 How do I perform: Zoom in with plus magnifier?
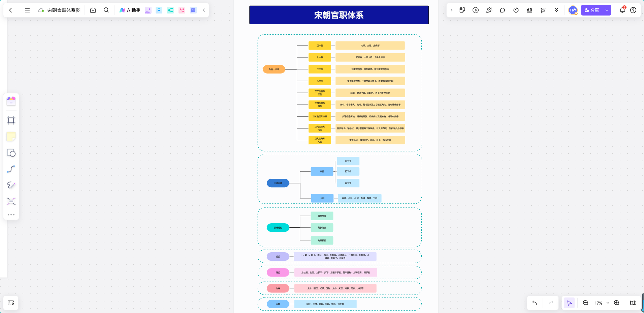click(616, 303)
